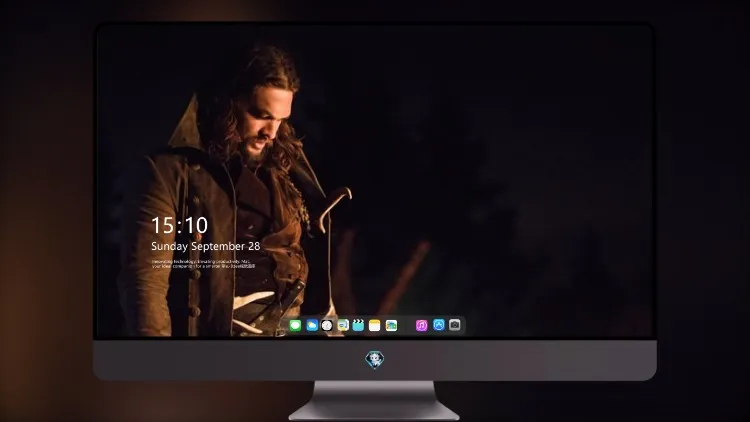Open the pink iTunes music app
Viewport: 750px width, 422px height.
coord(421,325)
